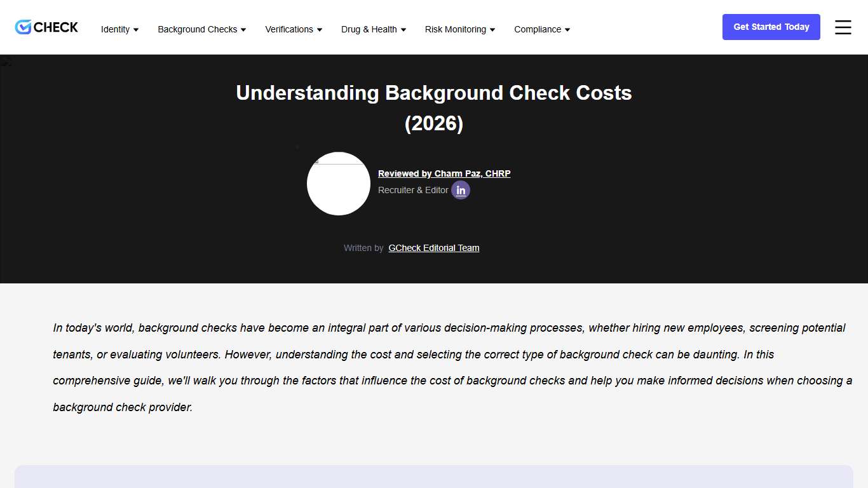Select the Compliance menu item
Viewport: 868px width, 488px height.
(x=538, y=29)
